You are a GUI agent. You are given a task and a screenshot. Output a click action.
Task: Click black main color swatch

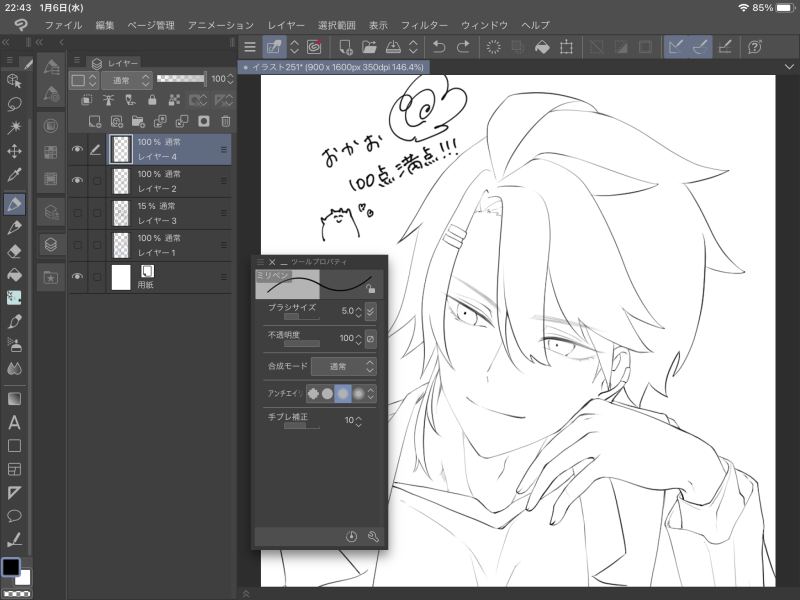[11, 567]
